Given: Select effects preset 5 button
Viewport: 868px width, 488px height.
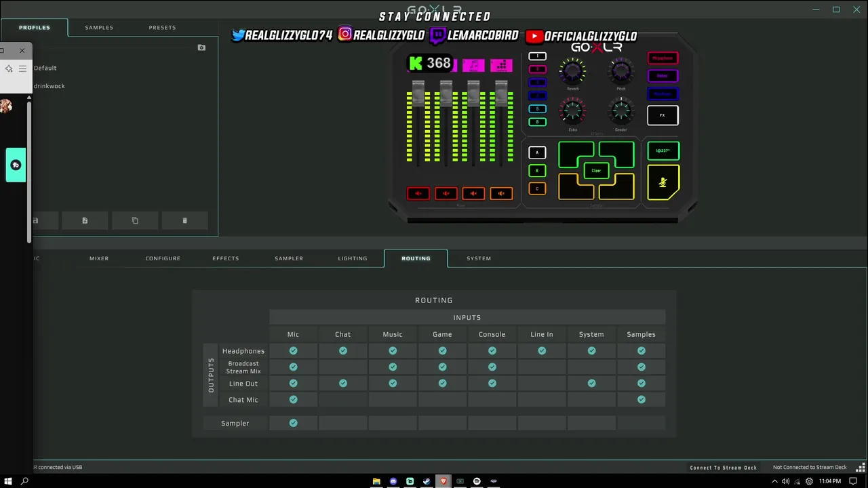Looking at the screenshot, I should click(x=537, y=108).
